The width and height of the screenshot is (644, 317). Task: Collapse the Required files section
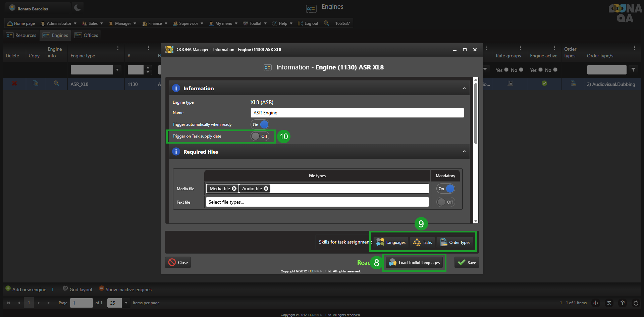click(464, 152)
